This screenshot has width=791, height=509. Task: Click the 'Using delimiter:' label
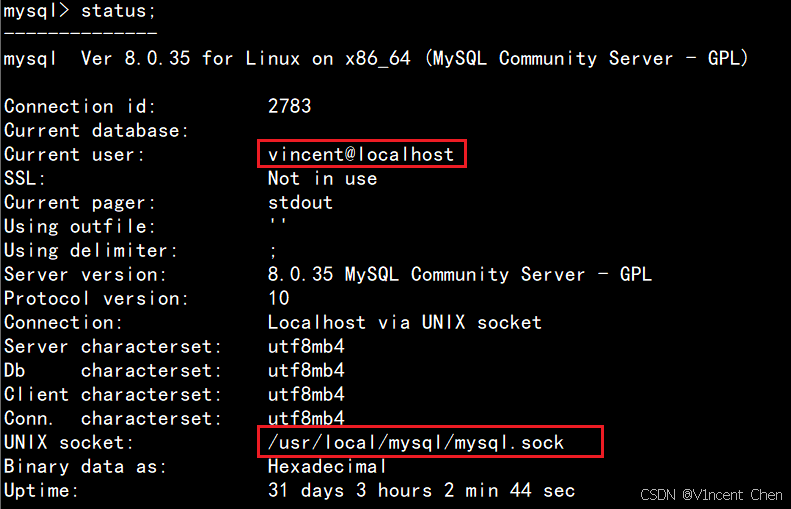(x=91, y=250)
